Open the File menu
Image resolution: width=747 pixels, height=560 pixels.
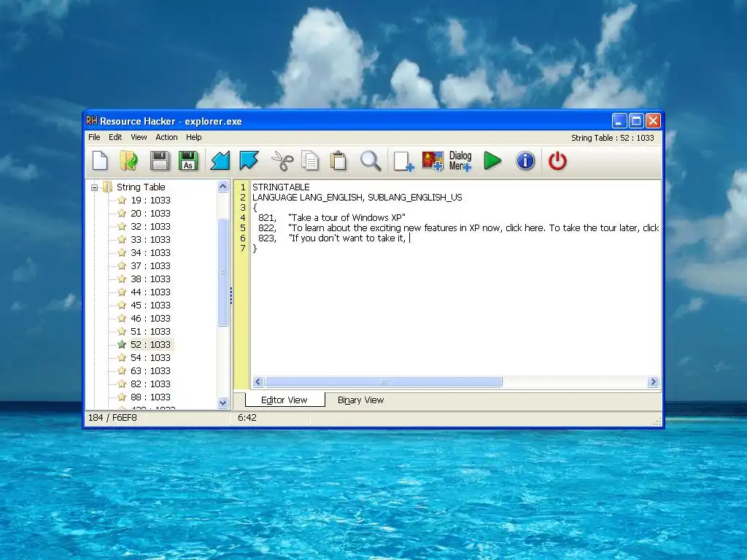pos(94,137)
